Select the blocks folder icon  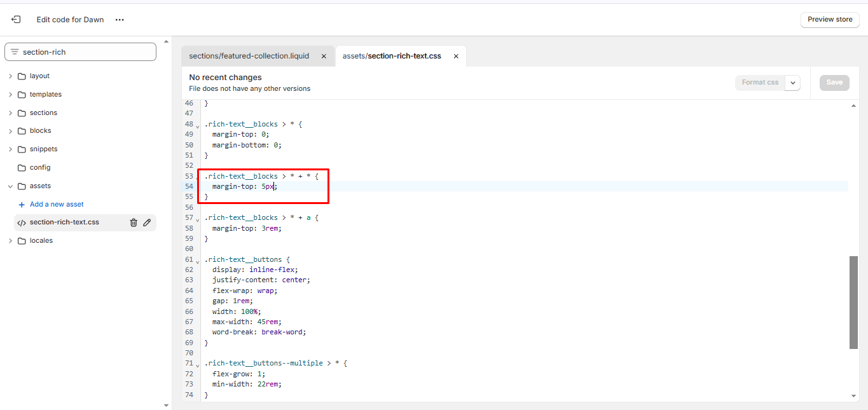pos(22,131)
